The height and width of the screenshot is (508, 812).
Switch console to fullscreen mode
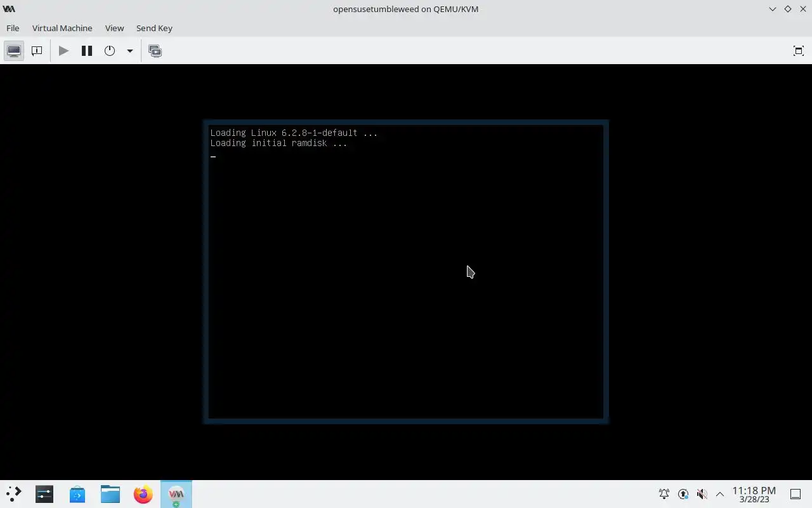coord(799,51)
